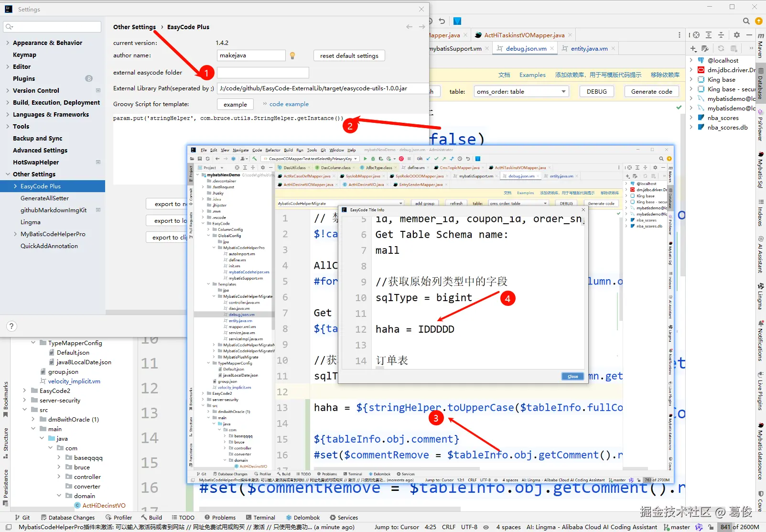Open the Structure left tool window
Screen dimensions: 766x532
click(6, 443)
